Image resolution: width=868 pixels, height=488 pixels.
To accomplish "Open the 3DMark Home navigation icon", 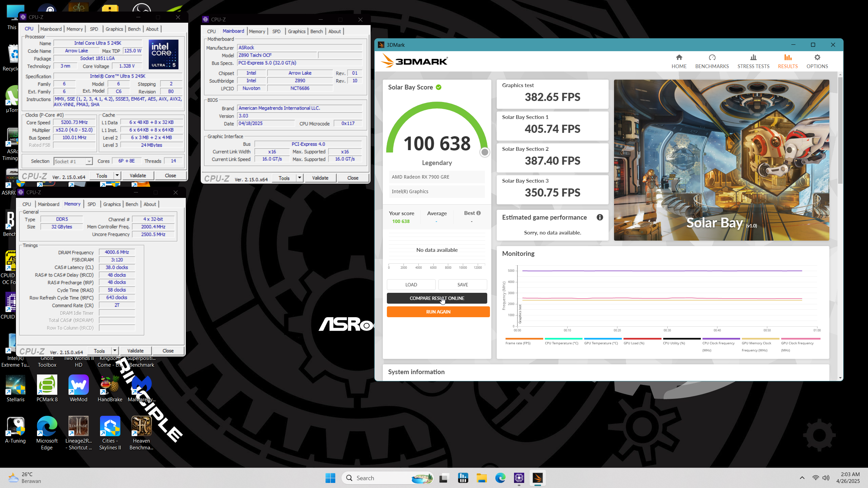I will 679,58.
